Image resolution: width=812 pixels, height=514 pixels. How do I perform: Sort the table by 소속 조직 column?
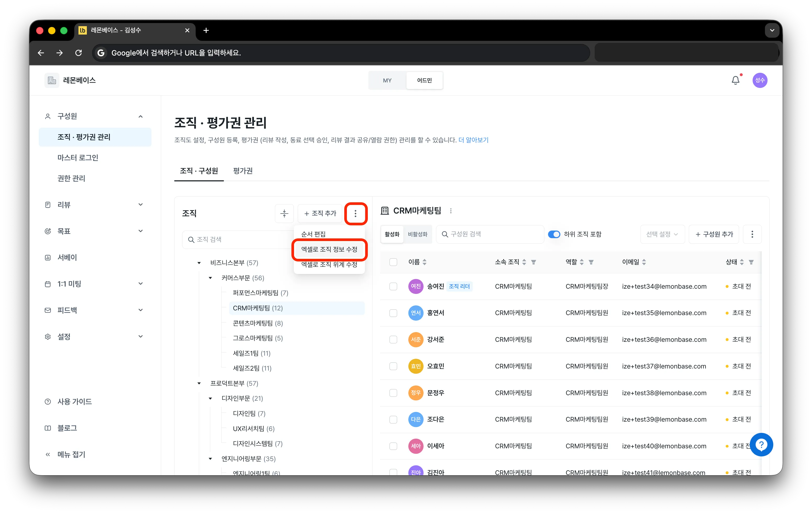[524, 262]
